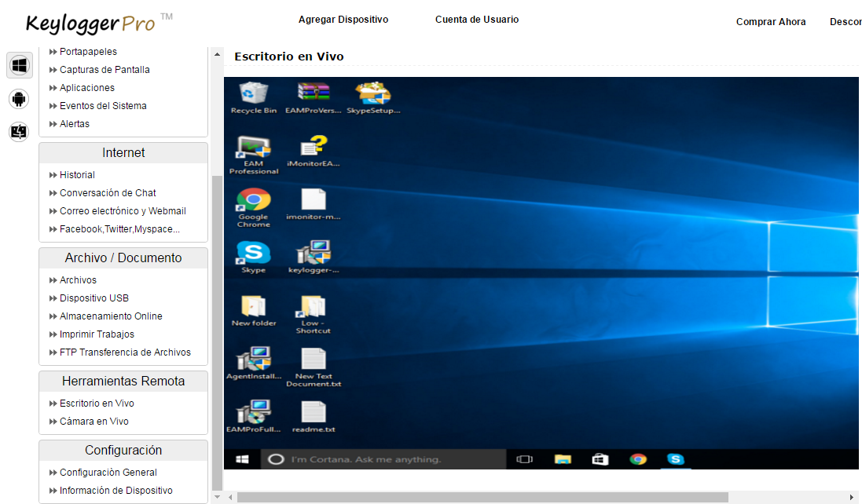Click the Archivo / Documento section header

click(x=123, y=258)
